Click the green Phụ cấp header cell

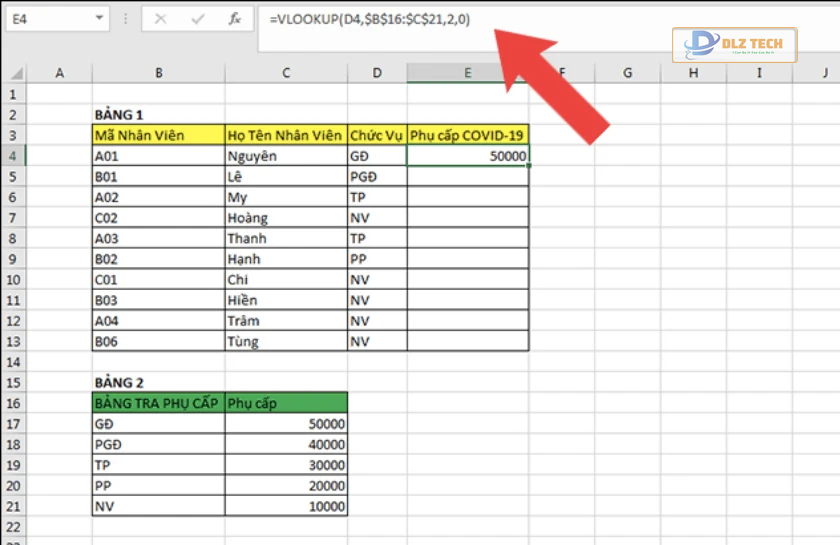(286, 403)
